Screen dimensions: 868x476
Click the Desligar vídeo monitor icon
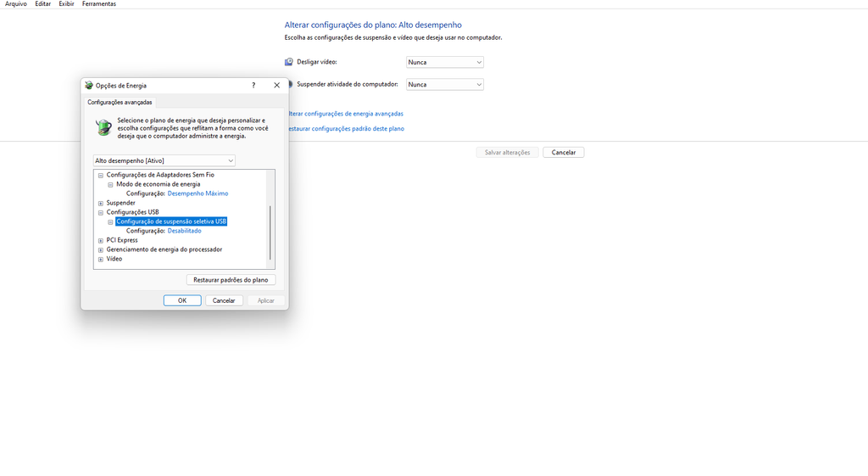(288, 62)
